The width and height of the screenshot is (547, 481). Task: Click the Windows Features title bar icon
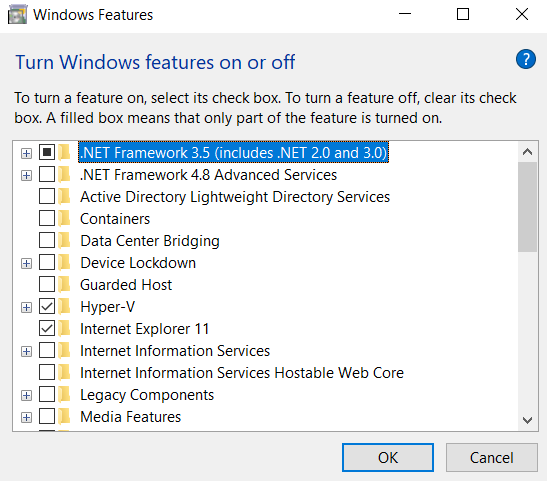click(17, 15)
